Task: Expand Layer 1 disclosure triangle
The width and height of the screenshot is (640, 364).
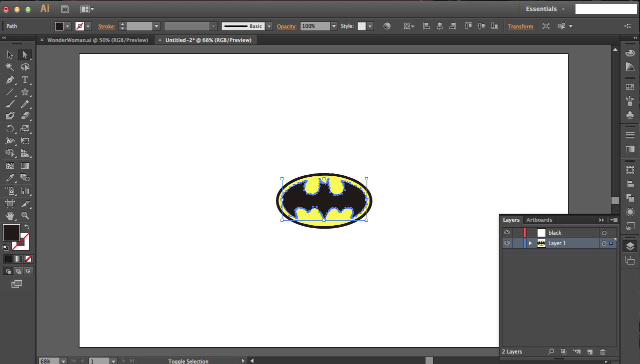Action: click(x=530, y=243)
